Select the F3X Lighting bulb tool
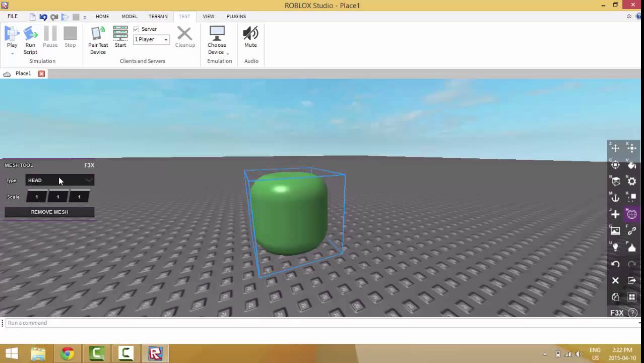Image resolution: width=644 pixels, height=363 pixels. tap(615, 247)
